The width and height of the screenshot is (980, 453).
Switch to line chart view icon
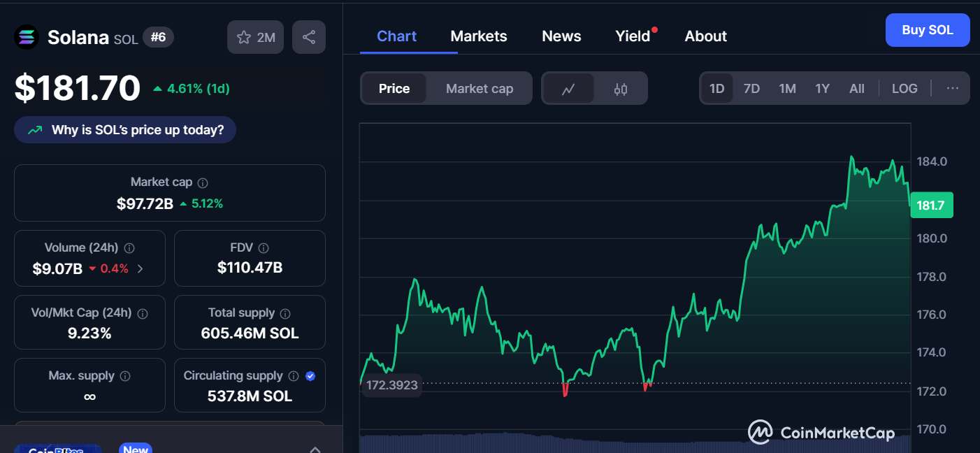568,89
